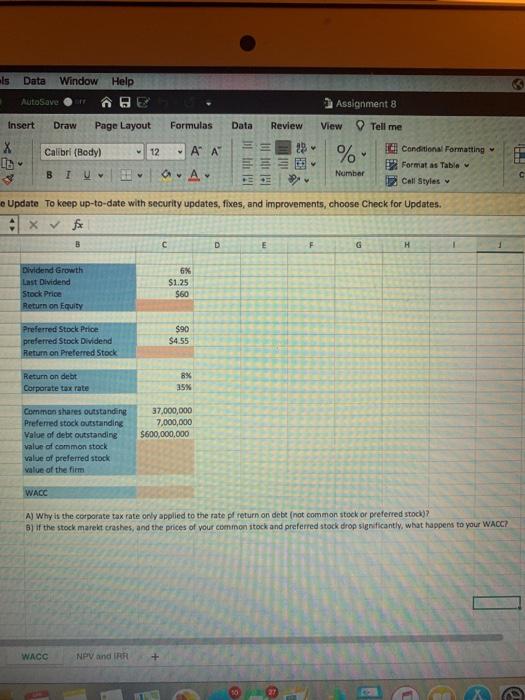525x700 pixels.
Task: Select the column H header
Action: click(406, 245)
